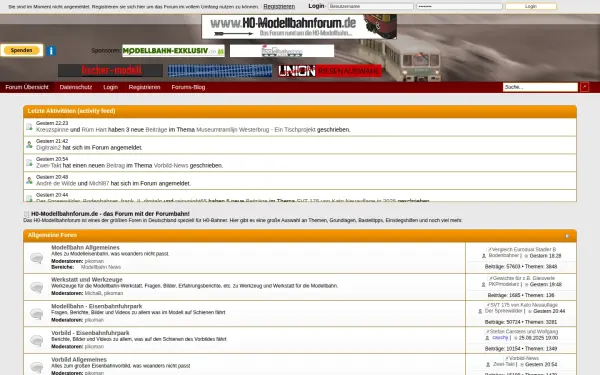
Task: Click the post icon beside Kreuzspinne activity
Action: (29, 127)
